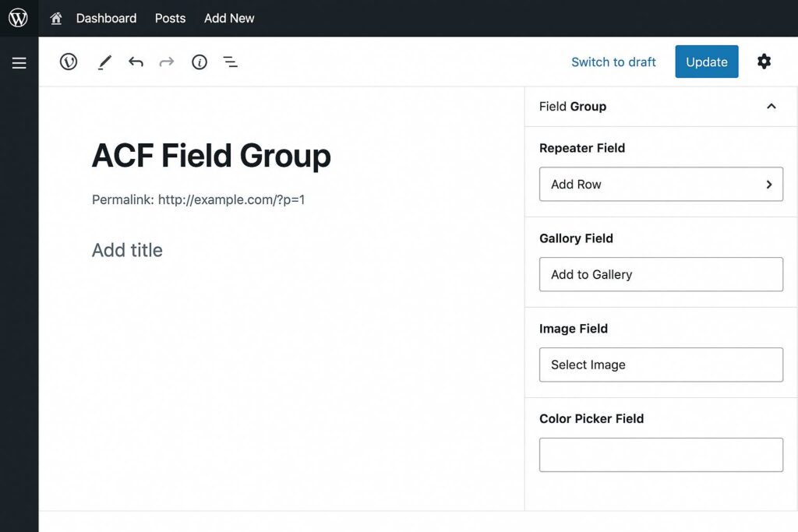Viewport: 798px width, 532px height.
Task: Click the home icon beside Dashboard
Action: click(x=56, y=18)
